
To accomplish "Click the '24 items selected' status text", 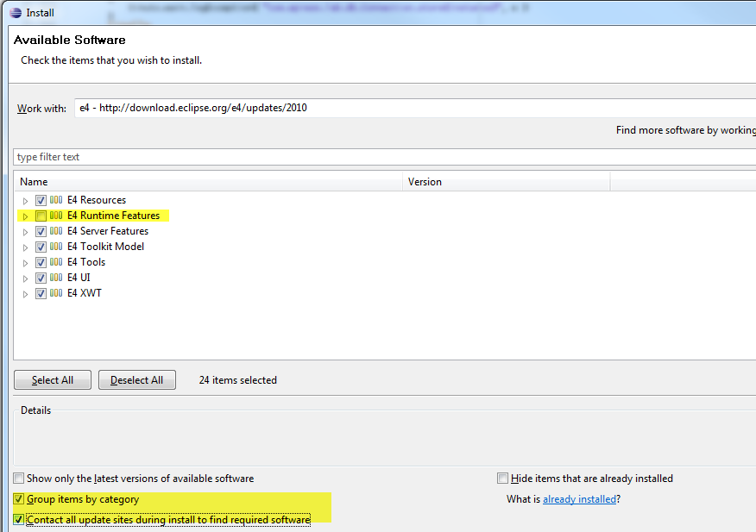I will click(237, 380).
